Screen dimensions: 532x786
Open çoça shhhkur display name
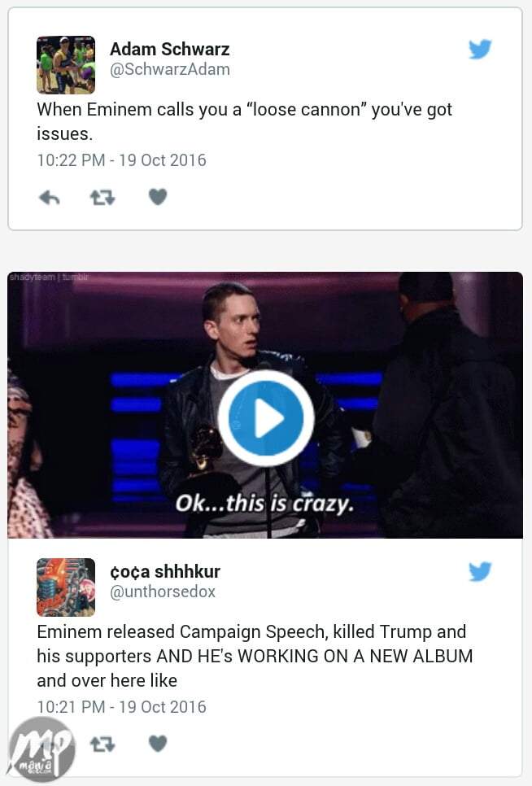(165, 571)
